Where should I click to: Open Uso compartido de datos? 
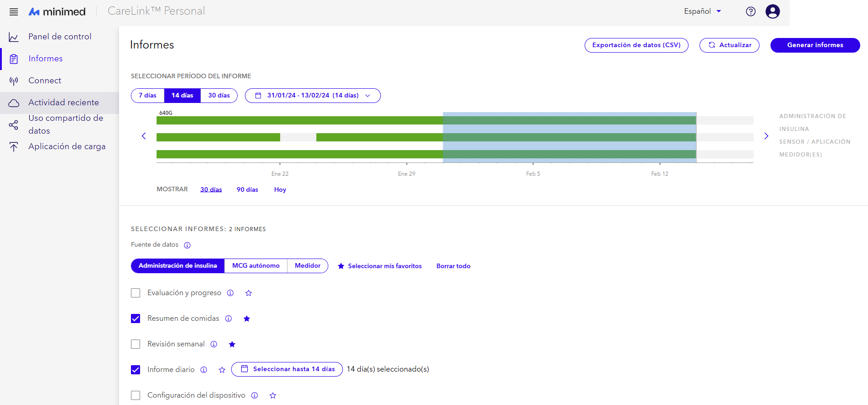coord(60,124)
